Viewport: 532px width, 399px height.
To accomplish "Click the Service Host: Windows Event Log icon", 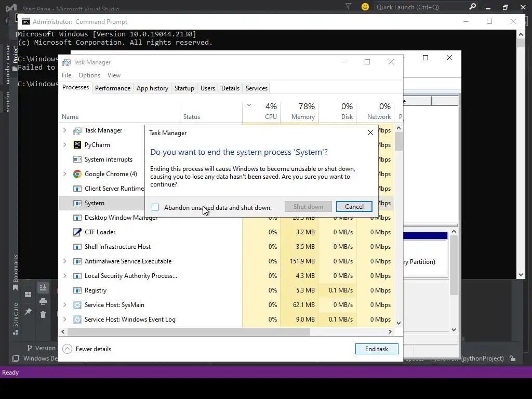I will pyautogui.click(x=77, y=320).
